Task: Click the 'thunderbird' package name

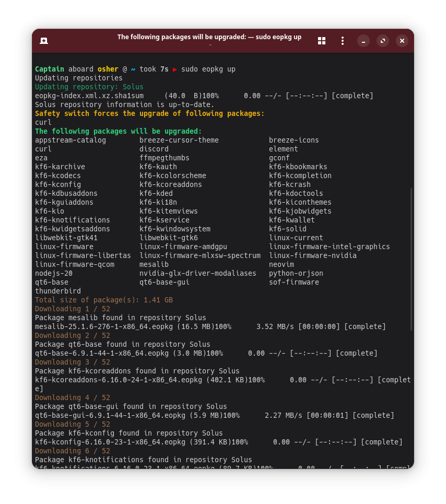Action: (x=57, y=291)
